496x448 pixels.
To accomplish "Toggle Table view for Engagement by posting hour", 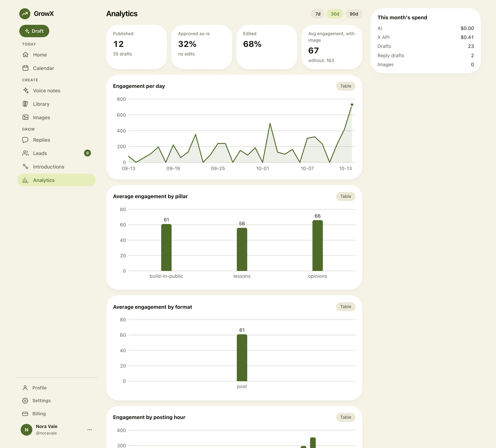I will pyautogui.click(x=346, y=417).
